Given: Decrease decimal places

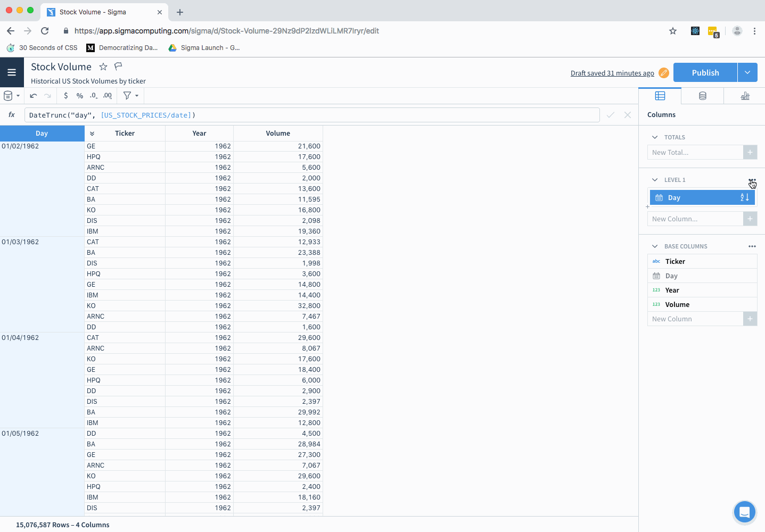Looking at the screenshot, I should pyautogui.click(x=93, y=96).
